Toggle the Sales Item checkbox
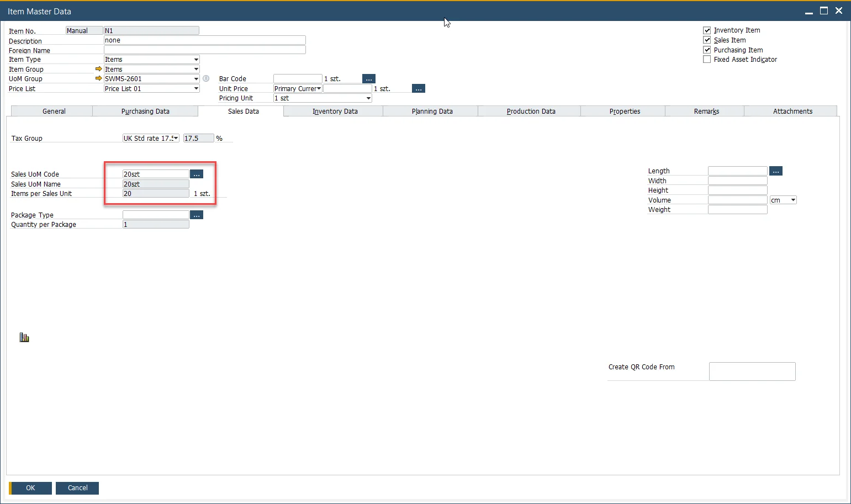 [707, 40]
